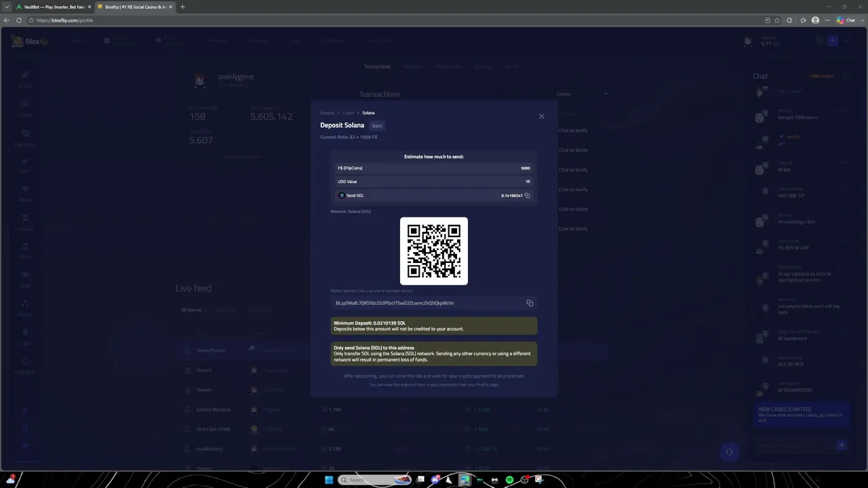Select All Games in the Live feed

(x=191, y=310)
